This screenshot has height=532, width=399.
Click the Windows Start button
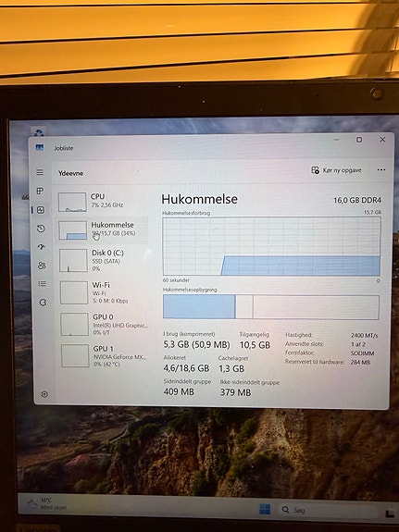coord(265,509)
